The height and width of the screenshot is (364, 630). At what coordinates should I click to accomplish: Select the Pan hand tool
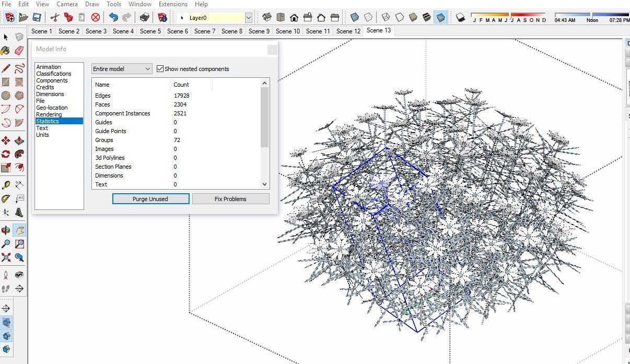(19, 230)
